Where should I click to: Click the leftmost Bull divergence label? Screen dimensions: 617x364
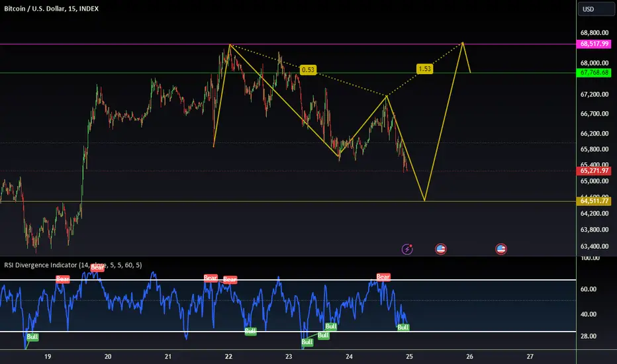(x=32, y=336)
